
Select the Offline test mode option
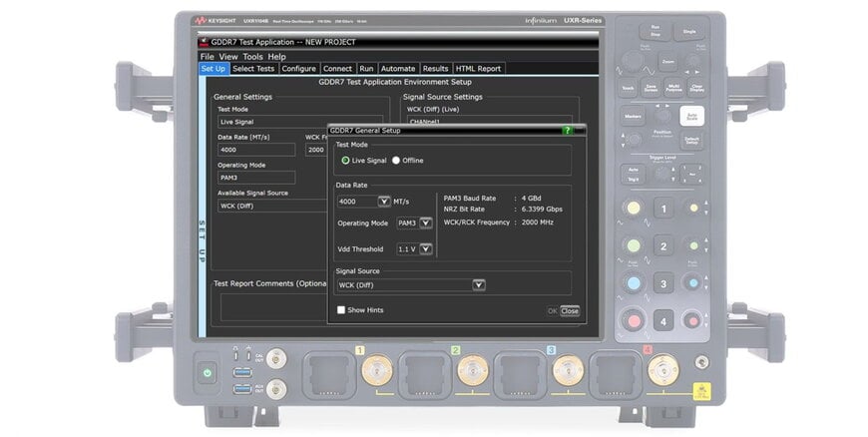point(396,160)
